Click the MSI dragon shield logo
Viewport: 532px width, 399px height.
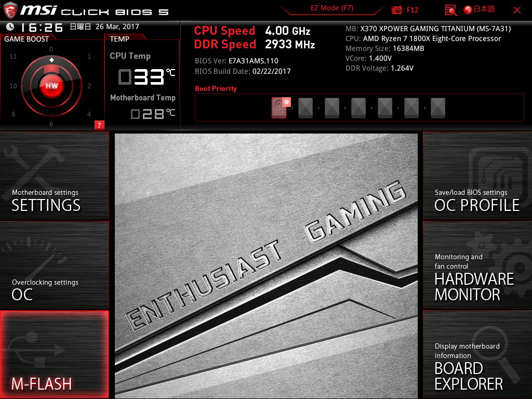click(10, 10)
